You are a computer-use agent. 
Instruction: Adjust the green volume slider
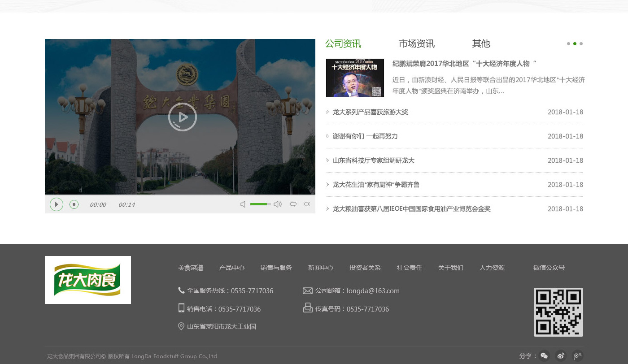260,204
